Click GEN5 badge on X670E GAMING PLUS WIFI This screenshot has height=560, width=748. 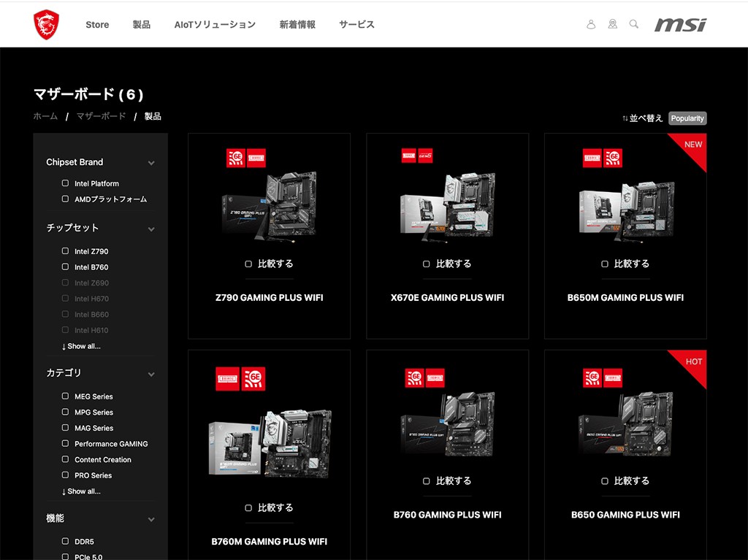point(426,156)
